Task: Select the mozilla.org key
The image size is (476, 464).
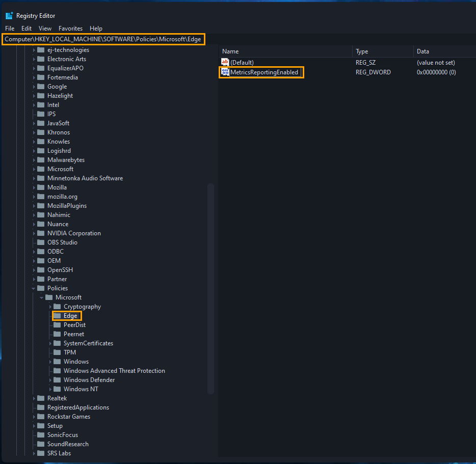Action: [62, 197]
